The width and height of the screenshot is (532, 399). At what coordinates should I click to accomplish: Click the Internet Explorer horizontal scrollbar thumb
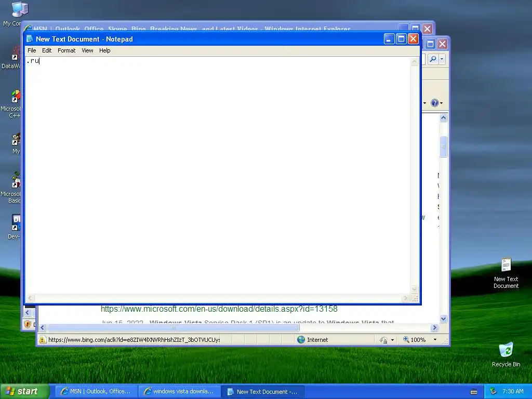pos(174,327)
